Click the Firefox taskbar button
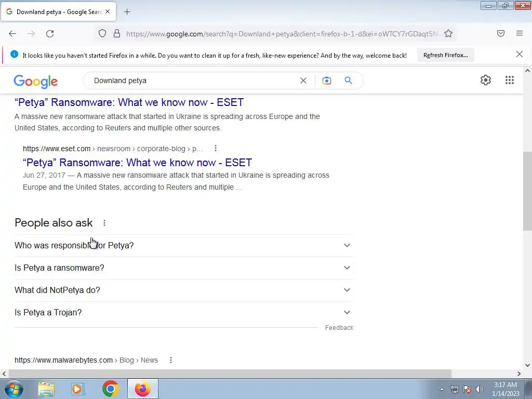 [x=143, y=389]
